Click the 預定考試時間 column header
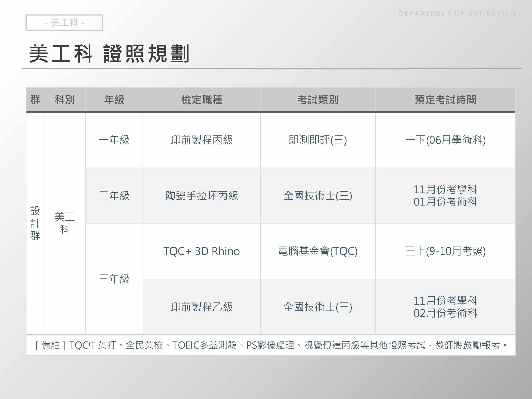The image size is (532, 399). coord(445,100)
